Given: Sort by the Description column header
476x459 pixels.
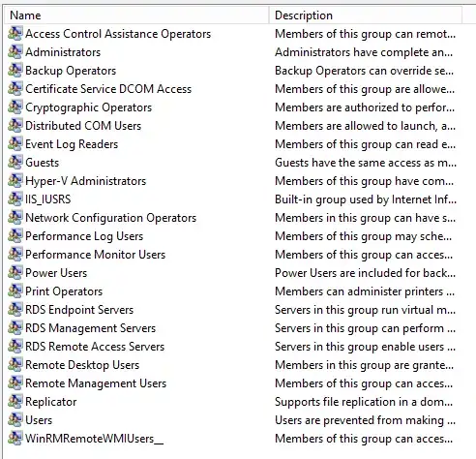Looking at the screenshot, I should pyautogui.click(x=366, y=15).
